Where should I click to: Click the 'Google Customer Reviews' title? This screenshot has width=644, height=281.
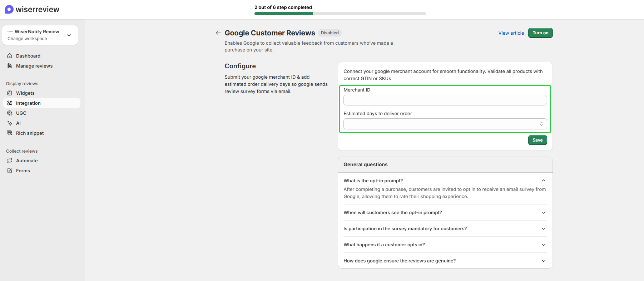tap(270, 33)
